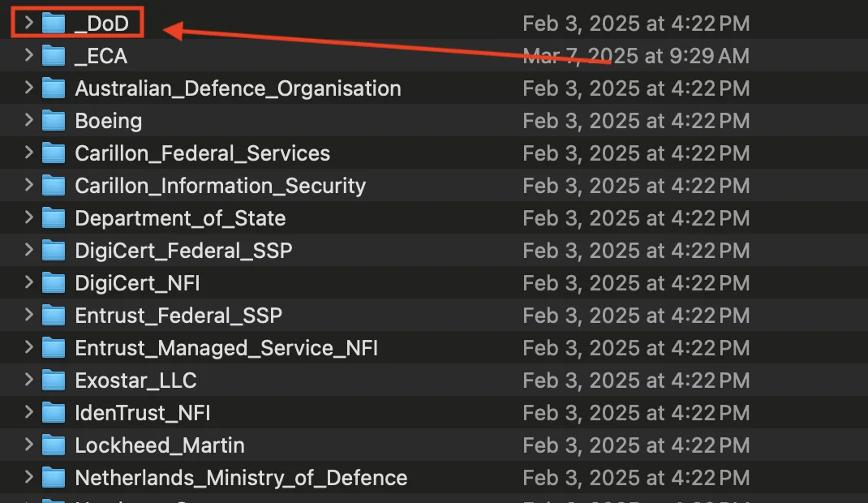Select the IdenTrust_NFI folder name
This screenshot has width=868, height=503.
click(x=143, y=414)
